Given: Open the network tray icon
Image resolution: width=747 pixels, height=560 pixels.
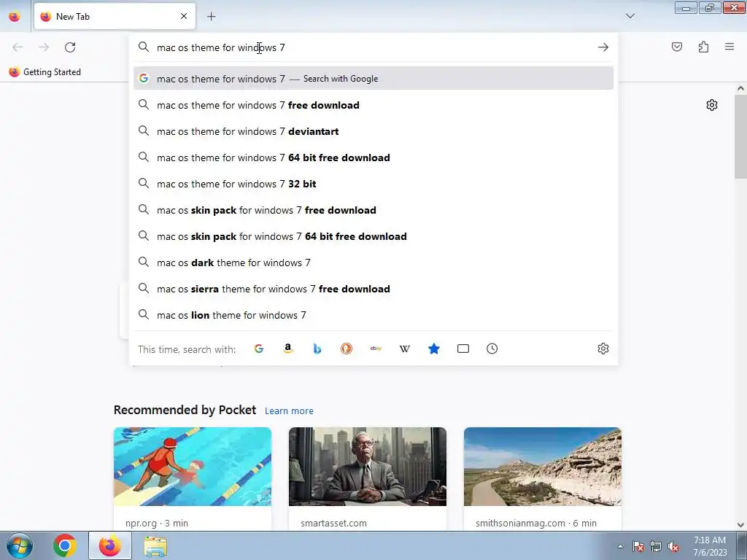Looking at the screenshot, I should pyautogui.click(x=656, y=546).
